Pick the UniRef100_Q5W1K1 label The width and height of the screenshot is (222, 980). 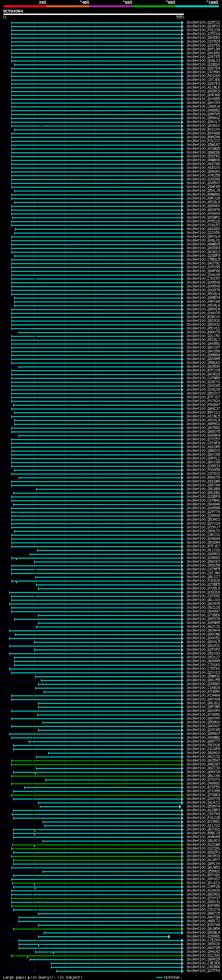point(203,363)
